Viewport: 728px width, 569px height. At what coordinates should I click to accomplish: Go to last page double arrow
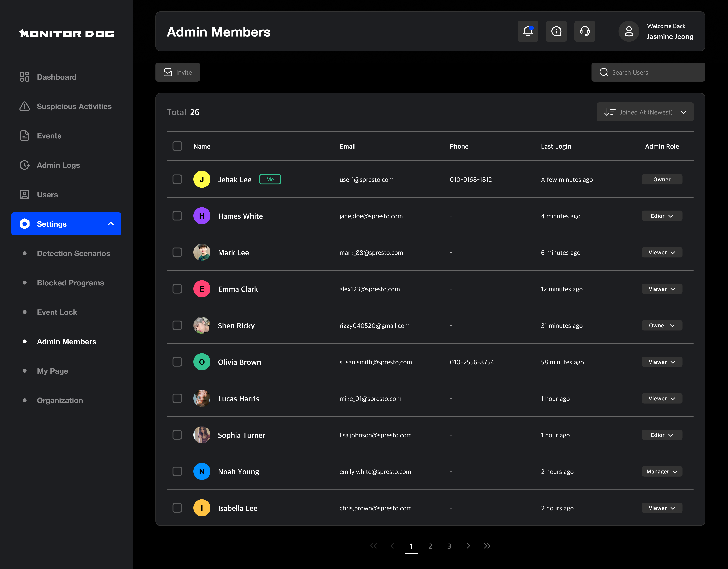[487, 546]
